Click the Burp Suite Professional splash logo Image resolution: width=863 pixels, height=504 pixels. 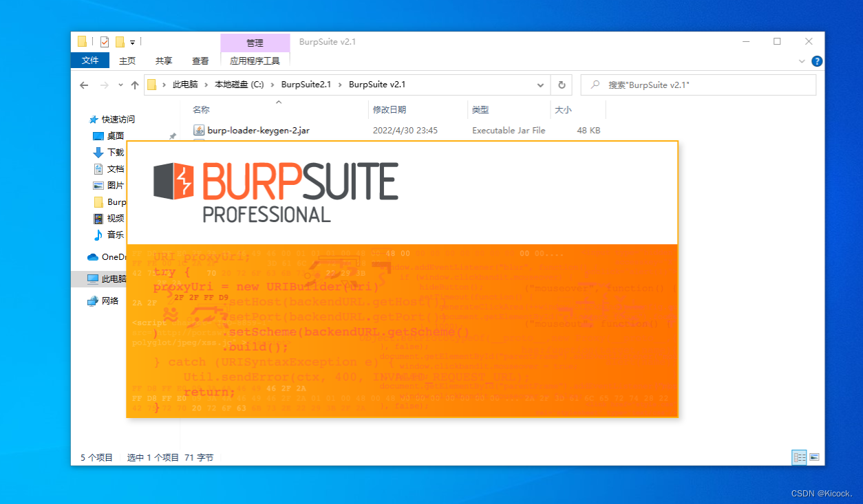click(x=275, y=193)
